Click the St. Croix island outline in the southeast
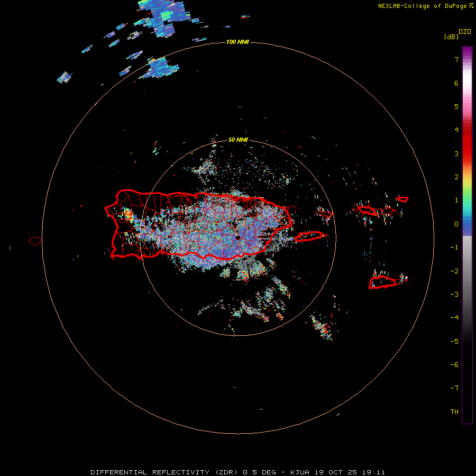This screenshot has width=476, height=476. tap(382, 282)
